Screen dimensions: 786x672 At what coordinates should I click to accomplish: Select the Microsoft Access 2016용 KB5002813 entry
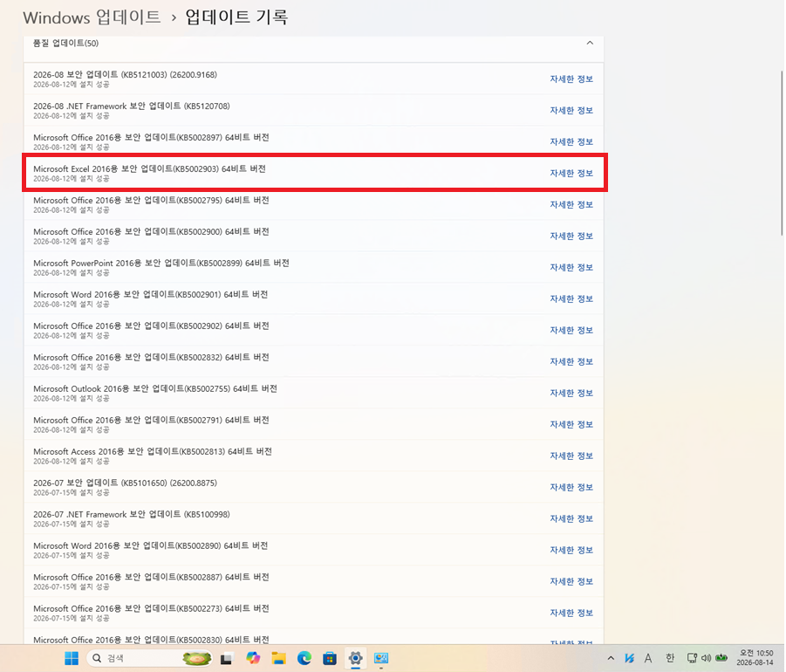[314, 456]
